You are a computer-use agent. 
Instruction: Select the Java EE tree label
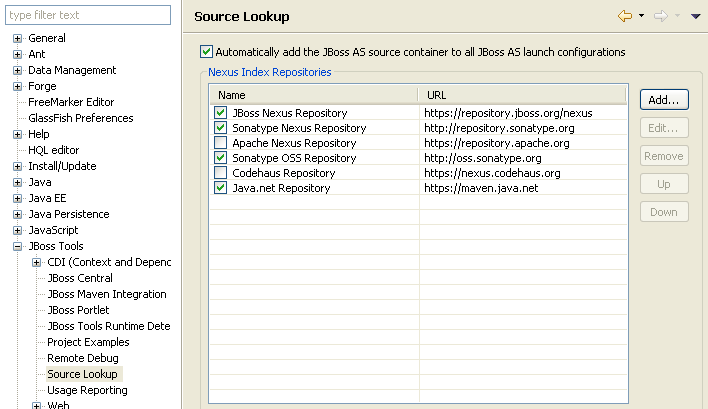tap(47, 198)
